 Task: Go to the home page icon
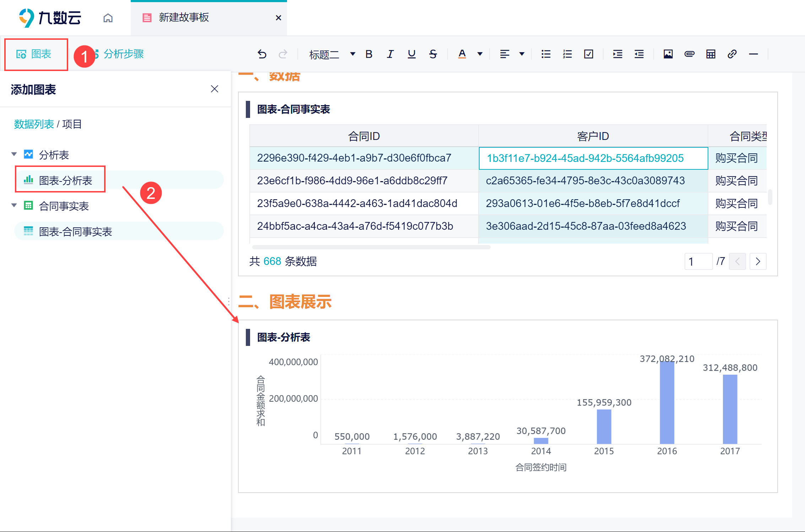pyautogui.click(x=108, y=18)
